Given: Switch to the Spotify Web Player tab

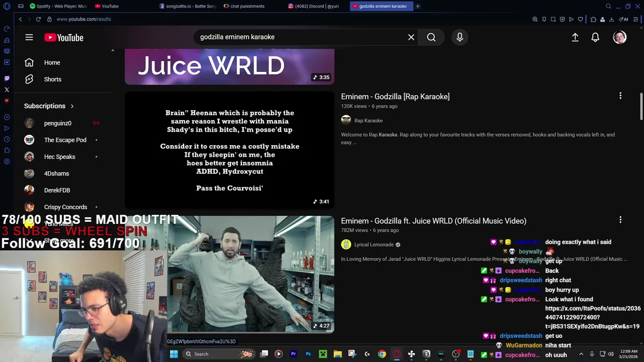Looking at the screenshot, I should pos(58,6).
